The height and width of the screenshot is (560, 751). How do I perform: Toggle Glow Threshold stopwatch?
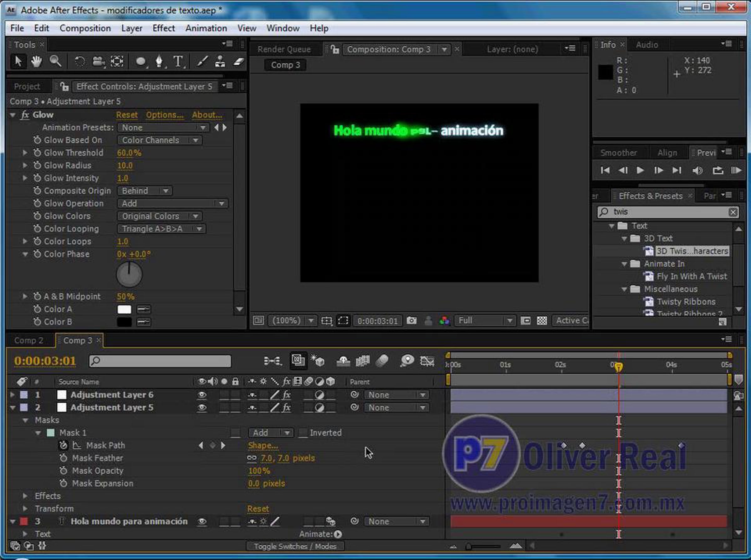[37, 153]
